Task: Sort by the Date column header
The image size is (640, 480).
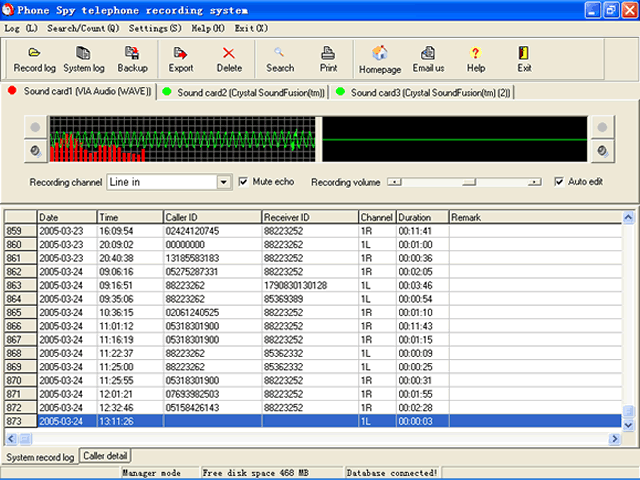Action: pyautogui.click(x=67, y=217)
